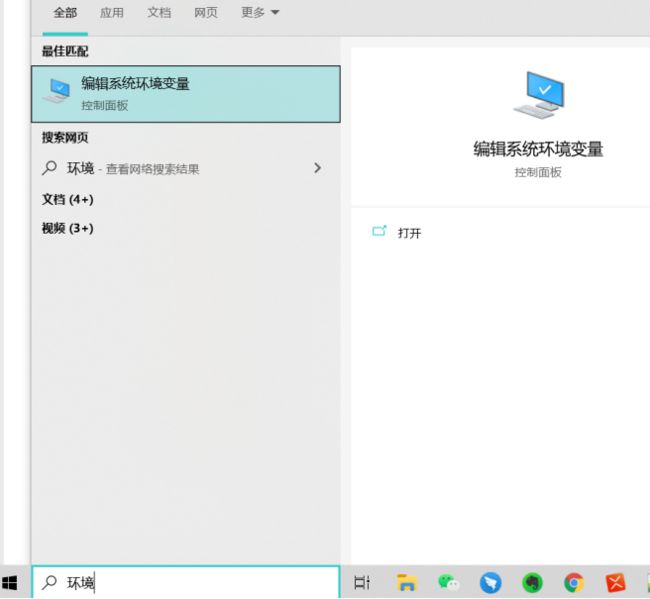650x599 pixels.
Task: Open Evernote from taskbar
Action: click(x=532, y=583)
